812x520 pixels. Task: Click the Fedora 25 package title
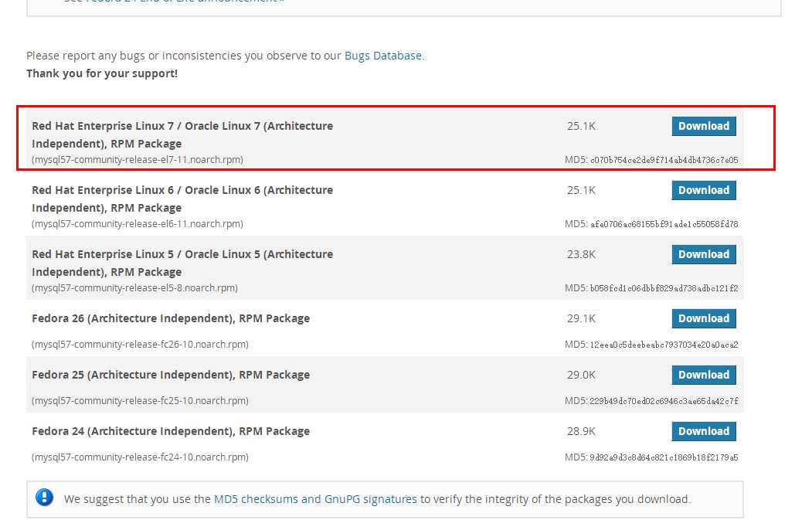171,375
